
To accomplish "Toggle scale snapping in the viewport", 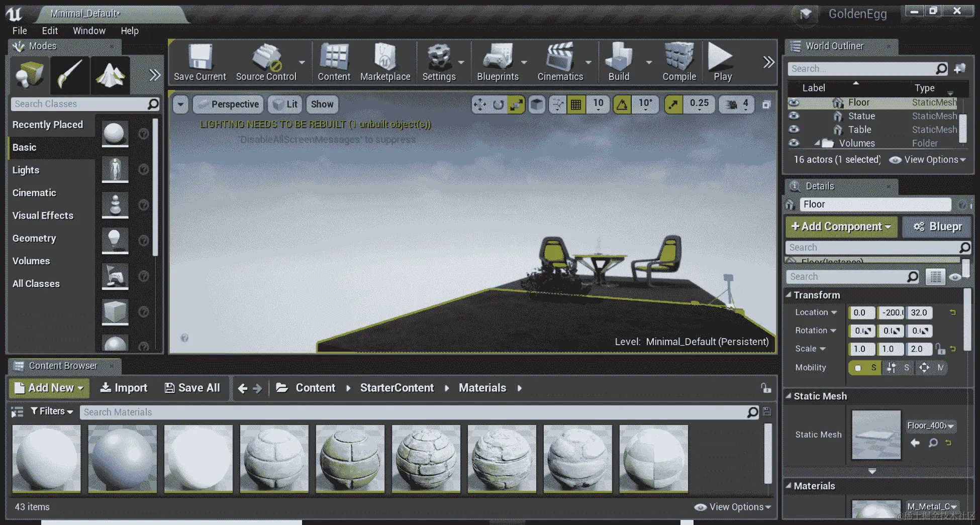I will pos(673,104).
